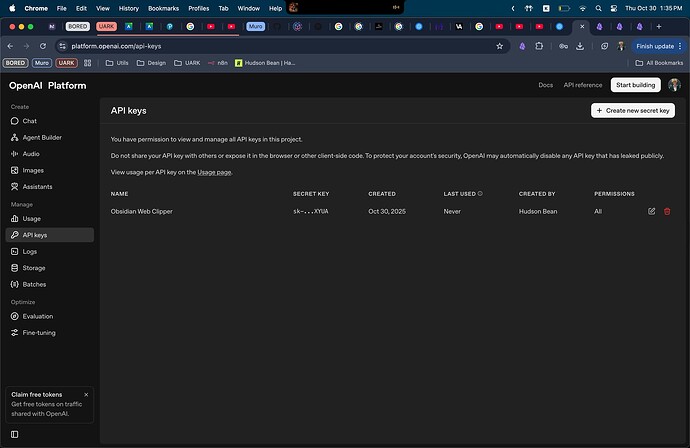
Task: Open the UARK bookmarks folder
Action: 187,63
